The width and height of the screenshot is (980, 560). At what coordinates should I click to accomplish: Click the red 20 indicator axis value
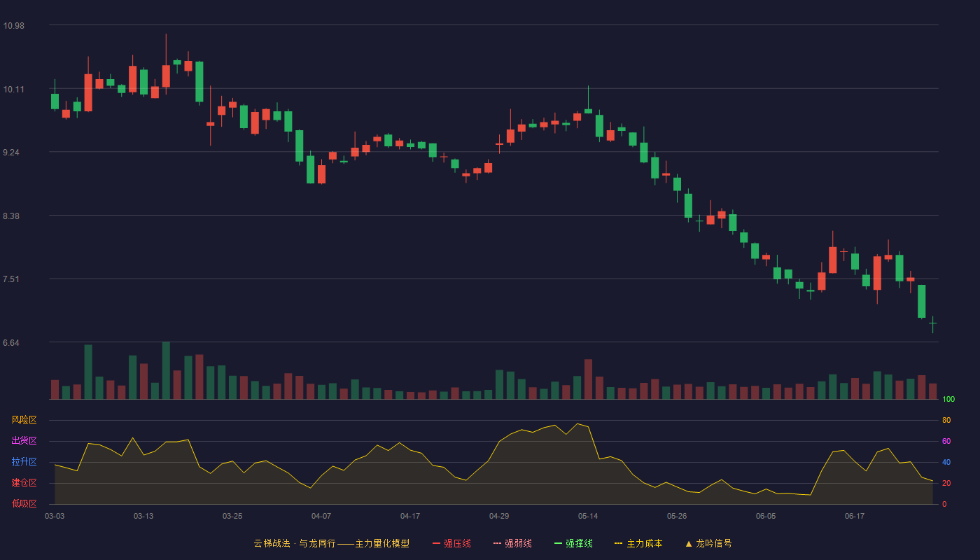coord(946,484)
